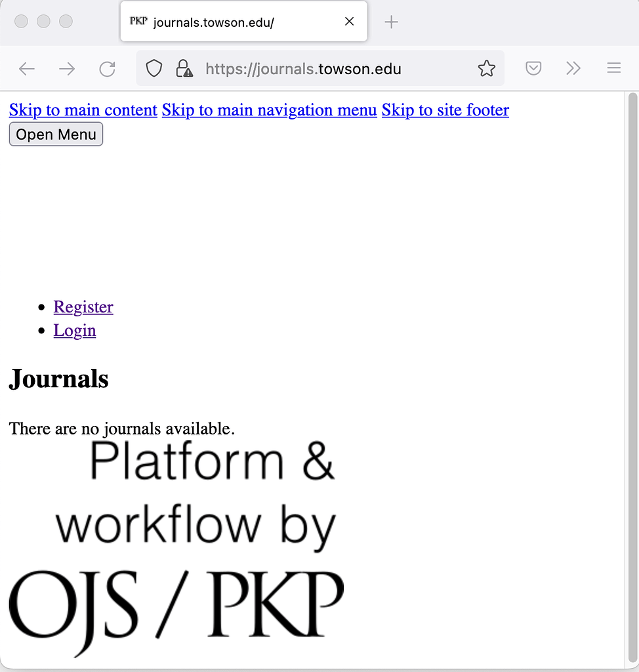Expand the more tools overflow chevron
Image resolution: width=639 pixels, height=672 pixels.
click(573, 69)
